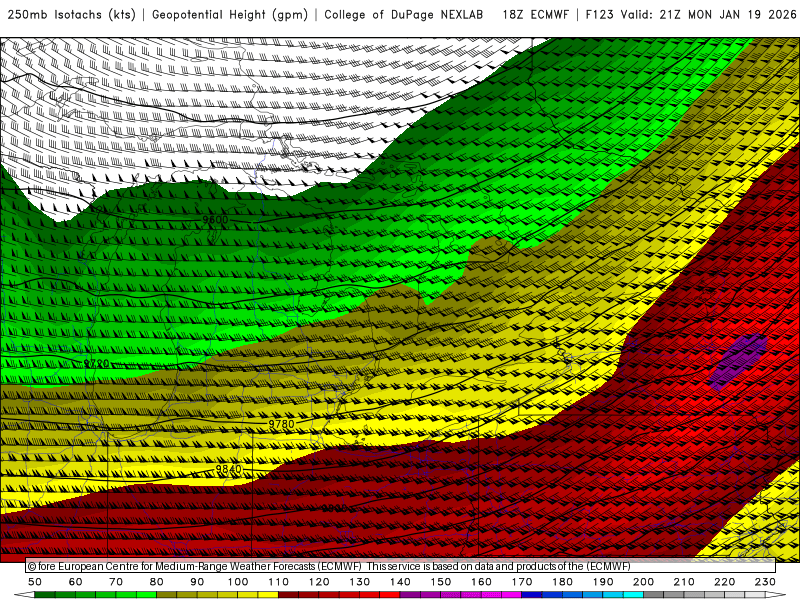Click the 9720 height contour label

[x=96, y=363]
